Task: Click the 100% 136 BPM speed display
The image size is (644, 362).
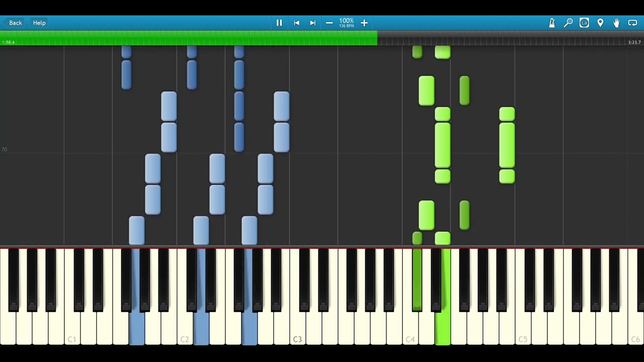Action: [347, 23]
